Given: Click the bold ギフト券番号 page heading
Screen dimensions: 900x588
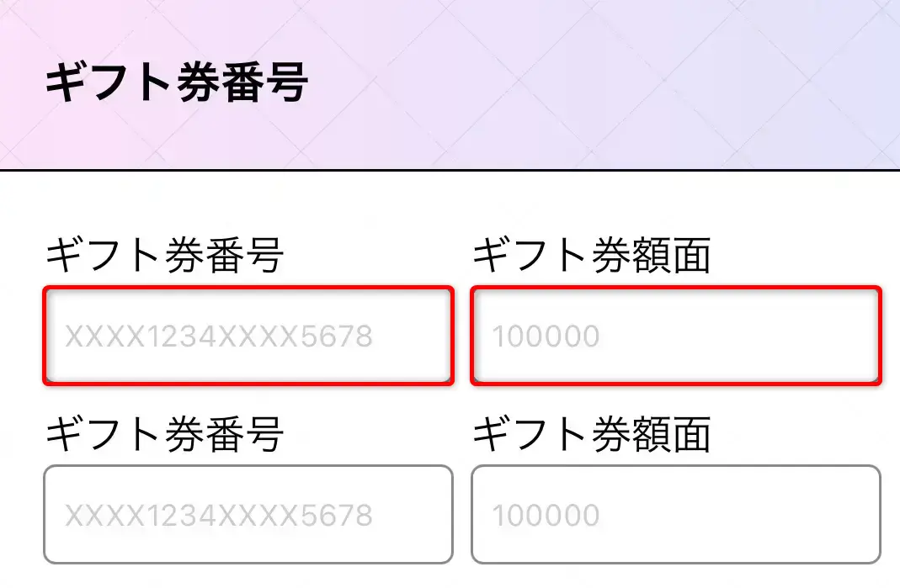Looking at the screenshot, I should pyautogui.click(x=177, y=83).
